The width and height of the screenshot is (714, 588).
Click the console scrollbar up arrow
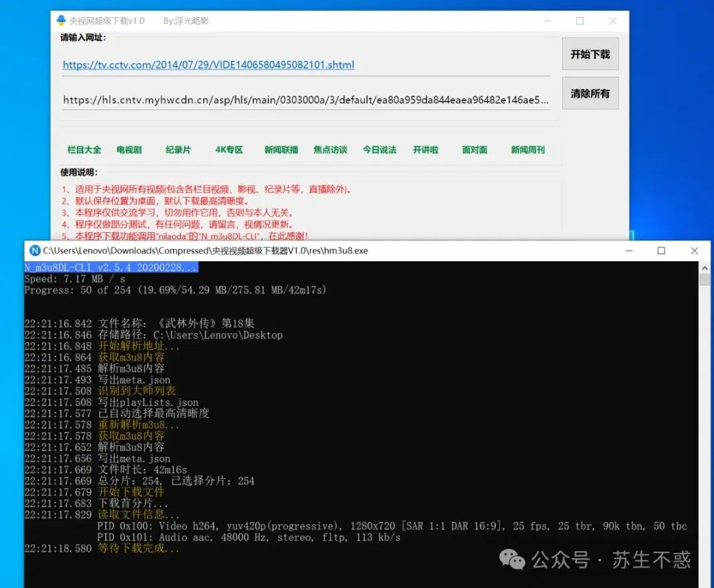[x=705, y=268]
